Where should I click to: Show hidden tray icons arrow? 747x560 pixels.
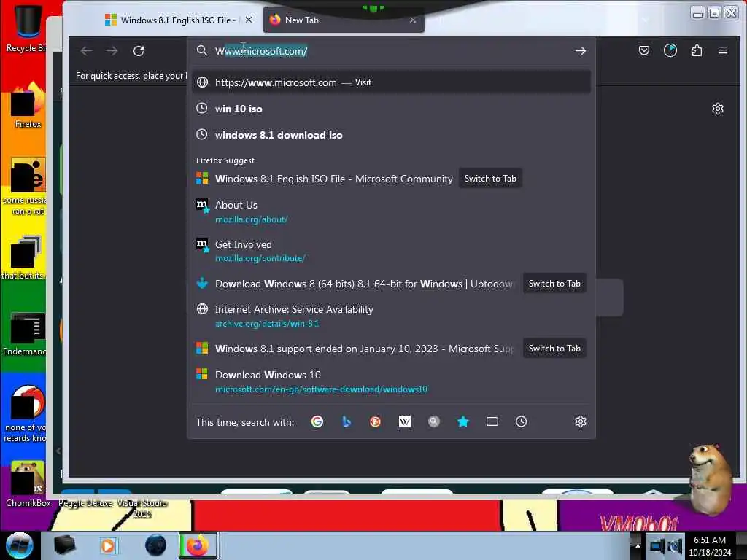638,546
